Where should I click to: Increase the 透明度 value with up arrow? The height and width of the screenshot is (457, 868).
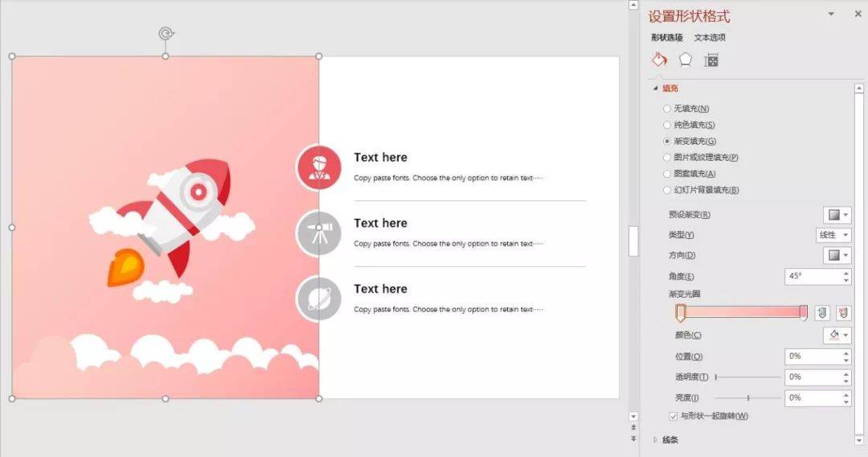[845, 373]
